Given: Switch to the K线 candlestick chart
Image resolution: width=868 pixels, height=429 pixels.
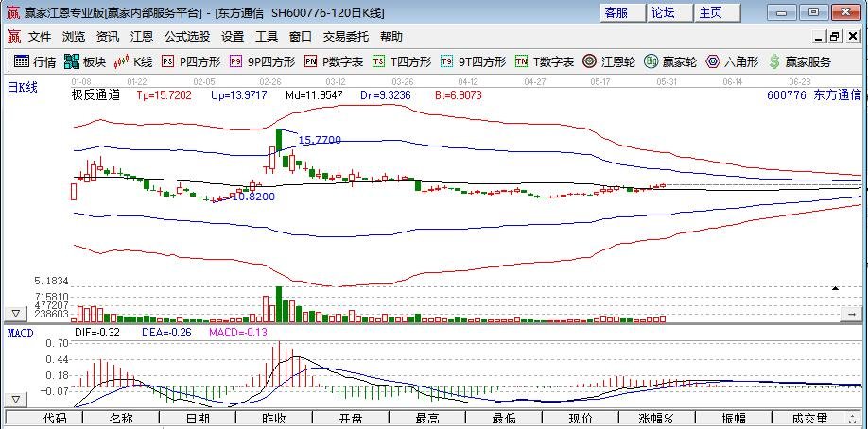Looking at the screenshot, I should [133, 61].
